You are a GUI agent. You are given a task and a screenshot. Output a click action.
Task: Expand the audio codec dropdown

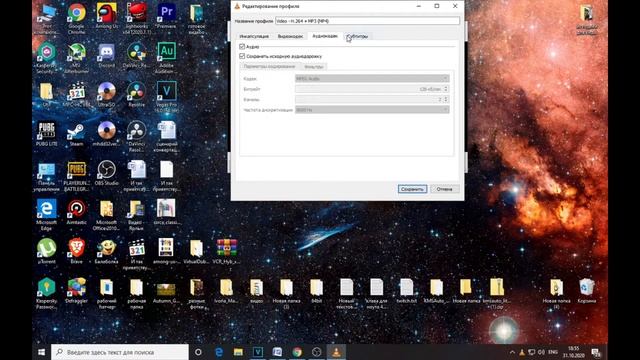(x=372, y=78)
